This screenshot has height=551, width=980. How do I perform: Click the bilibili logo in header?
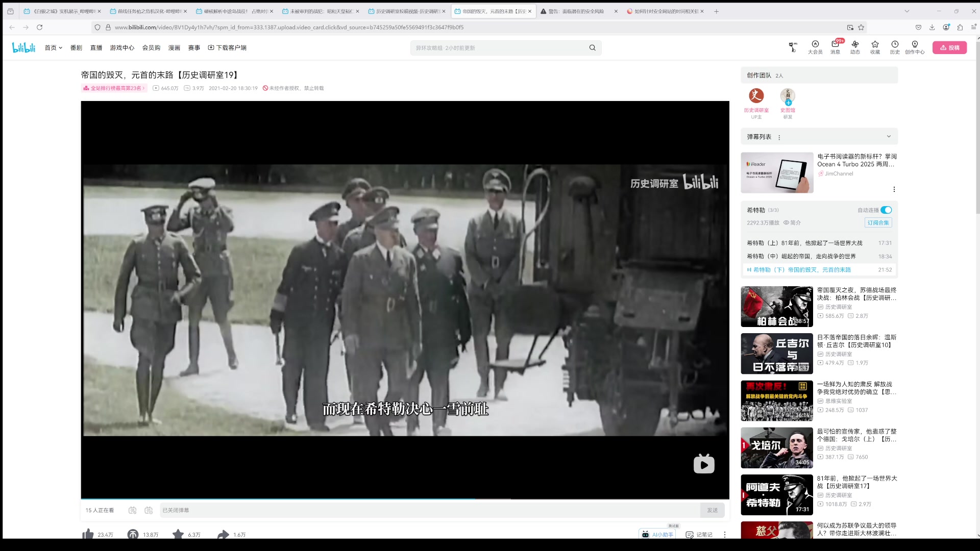pos(23,47)
